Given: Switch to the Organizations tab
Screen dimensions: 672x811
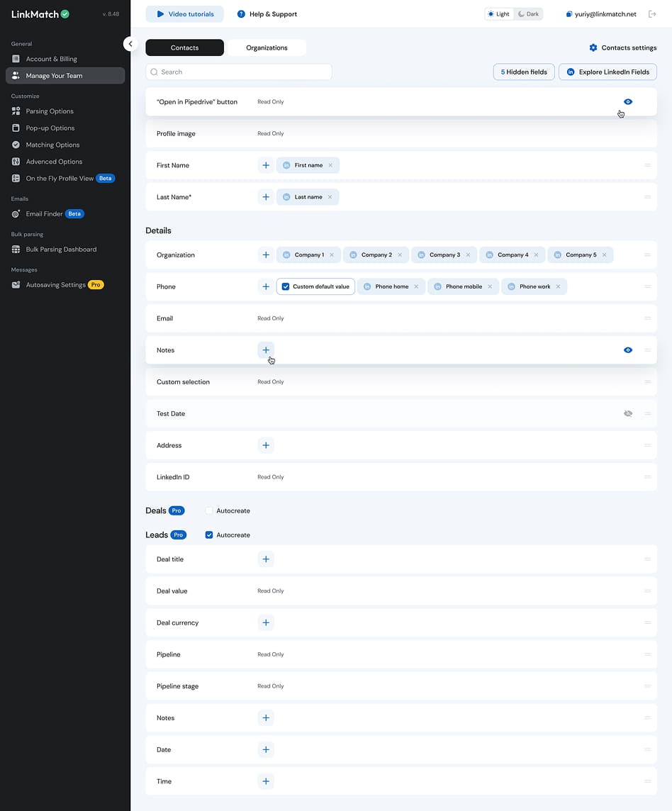Looking at the screenshot, I should (x=267, y=47).
